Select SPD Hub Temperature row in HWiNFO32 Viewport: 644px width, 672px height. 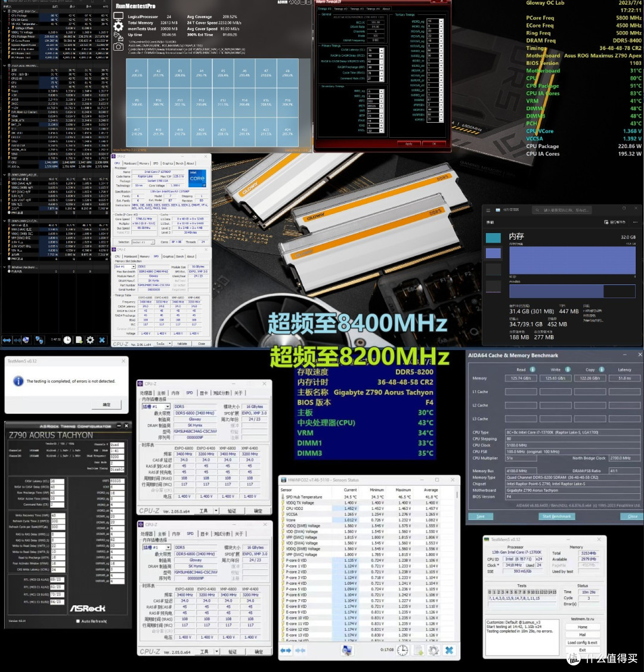click(x=360, y=497)
